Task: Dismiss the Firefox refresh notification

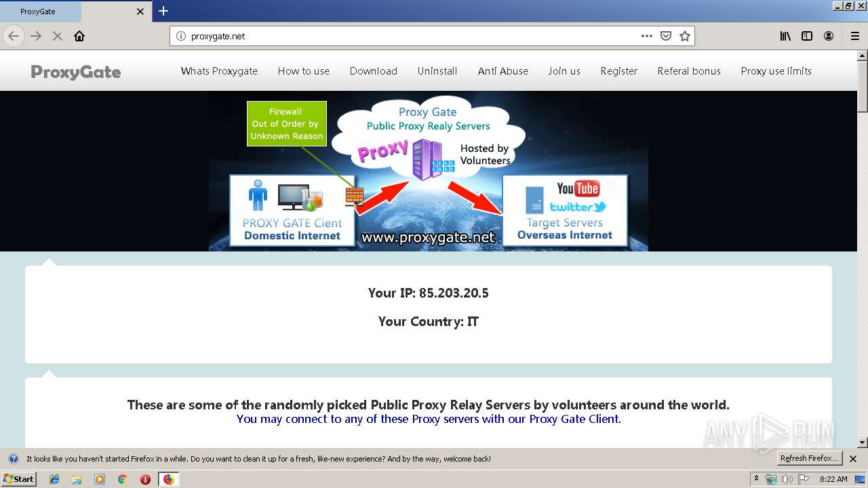Action: 853,459
